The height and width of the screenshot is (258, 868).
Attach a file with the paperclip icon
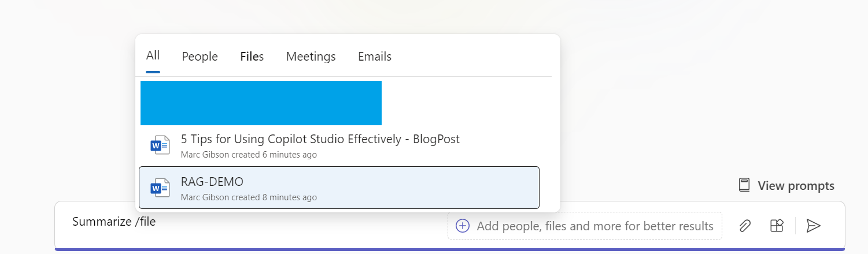pos(745,226)
